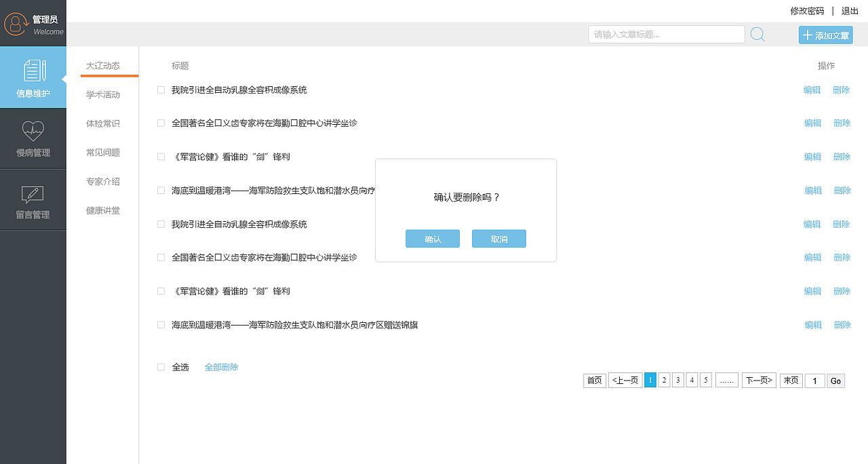Click the page number input box
This screenshot has width=868, height=464.
815,381
